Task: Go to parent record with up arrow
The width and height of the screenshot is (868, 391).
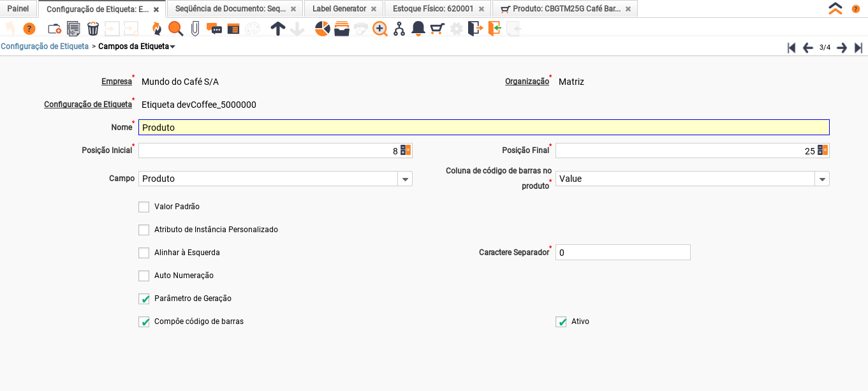Action: point(277,29)
